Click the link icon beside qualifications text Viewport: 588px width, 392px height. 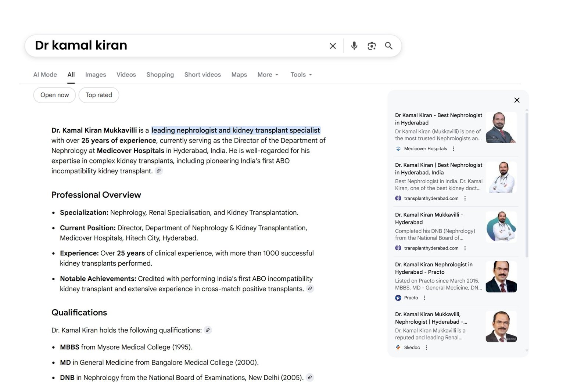coord(208,330)
